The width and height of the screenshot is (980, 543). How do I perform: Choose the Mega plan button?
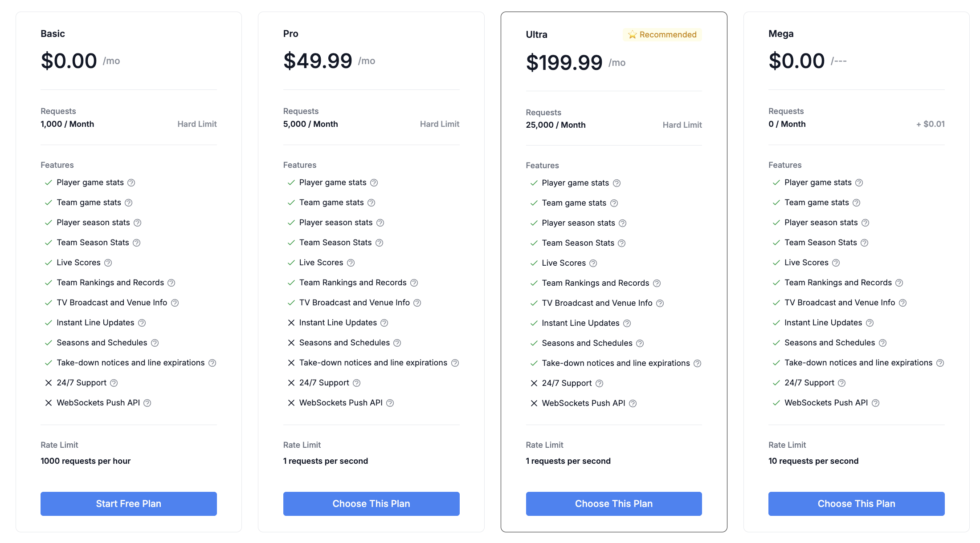[x=857, y=504]
